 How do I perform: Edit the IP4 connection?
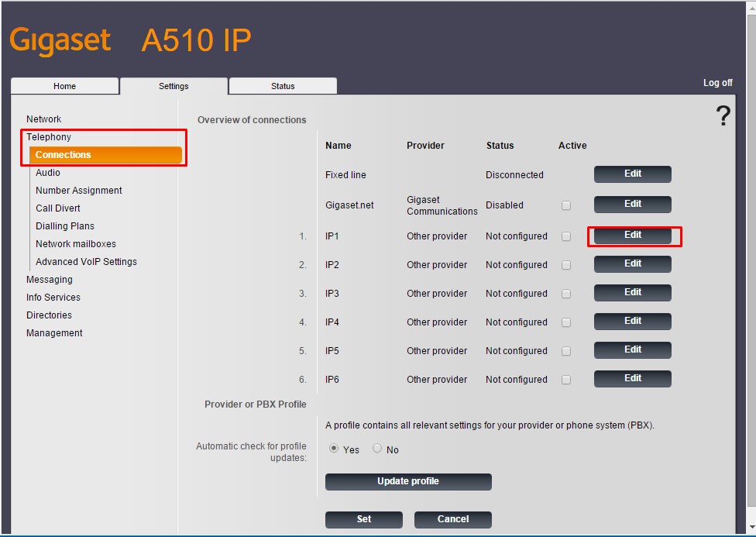(x=633, y=322)
